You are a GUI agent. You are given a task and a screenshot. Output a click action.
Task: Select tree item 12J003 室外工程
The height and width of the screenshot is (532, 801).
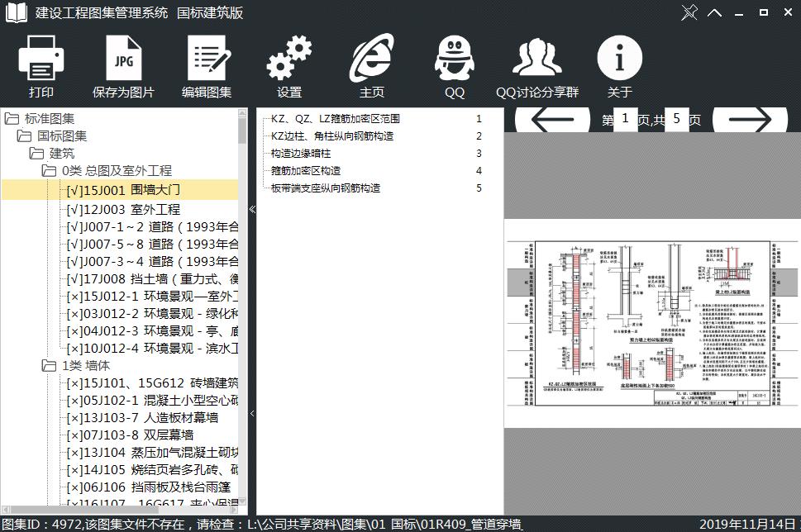coord(123,209)
